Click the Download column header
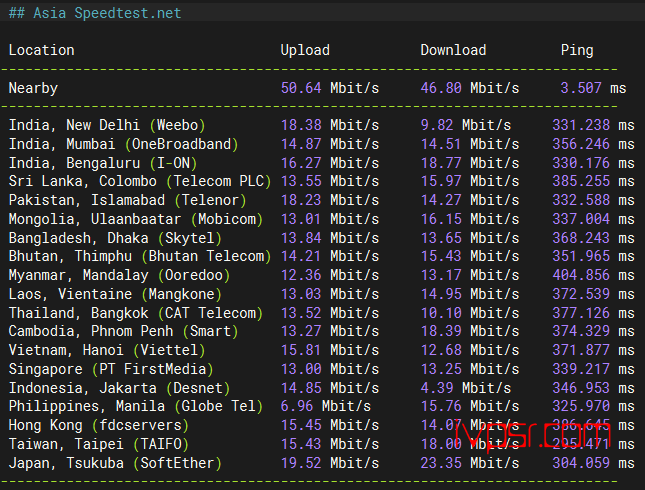This screenshot has width=645, height=490. pyautogui.click(x=453, y=50)
